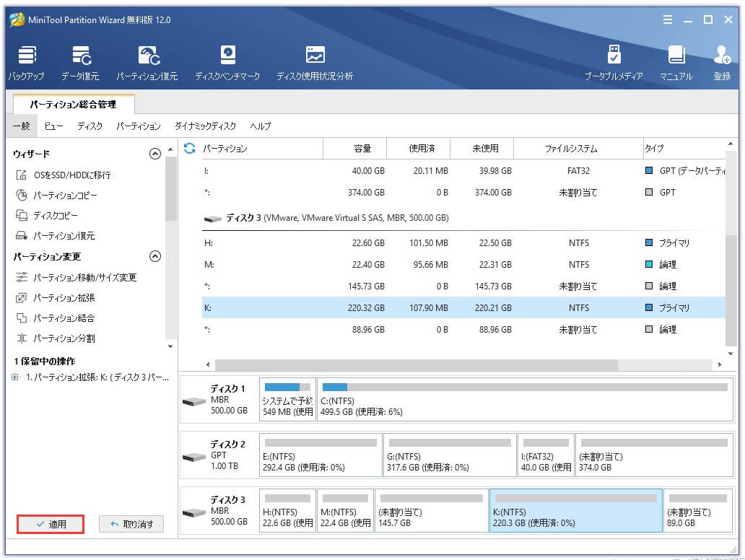This screenshot has height=560, width=745.
Task: Click the 取り消す undo button
Action: click(131, 525)
